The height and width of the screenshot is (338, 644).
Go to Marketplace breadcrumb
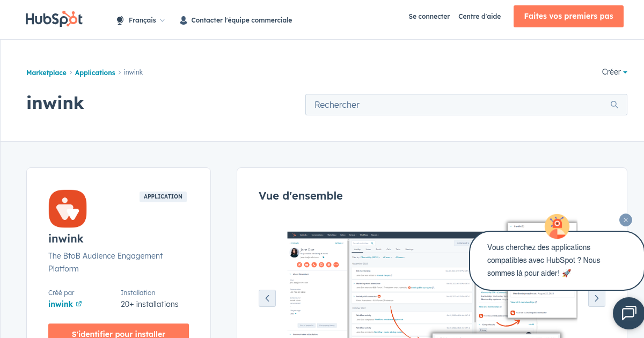point(46,72)
